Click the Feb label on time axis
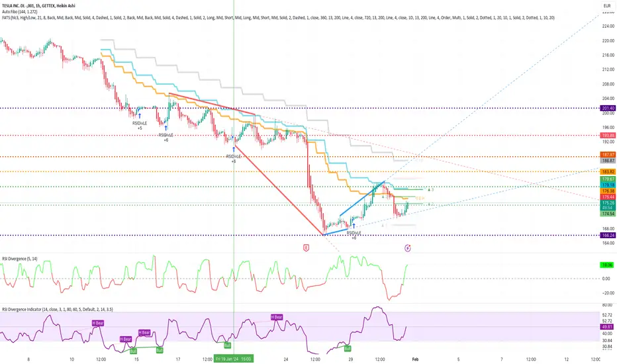Image resolution: width=617 pixels, height=364 pixels. tap(415, 359)
